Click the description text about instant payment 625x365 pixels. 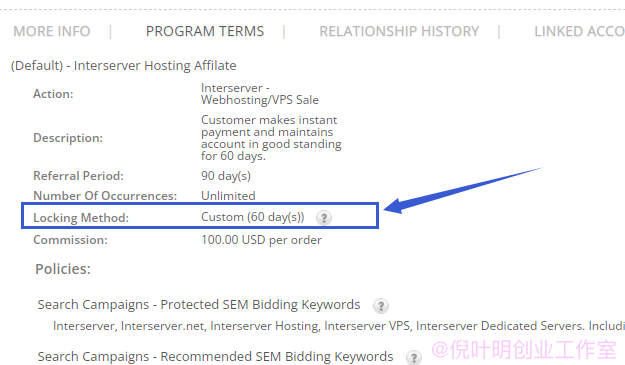pyautogui.click(x=271, y=138)
